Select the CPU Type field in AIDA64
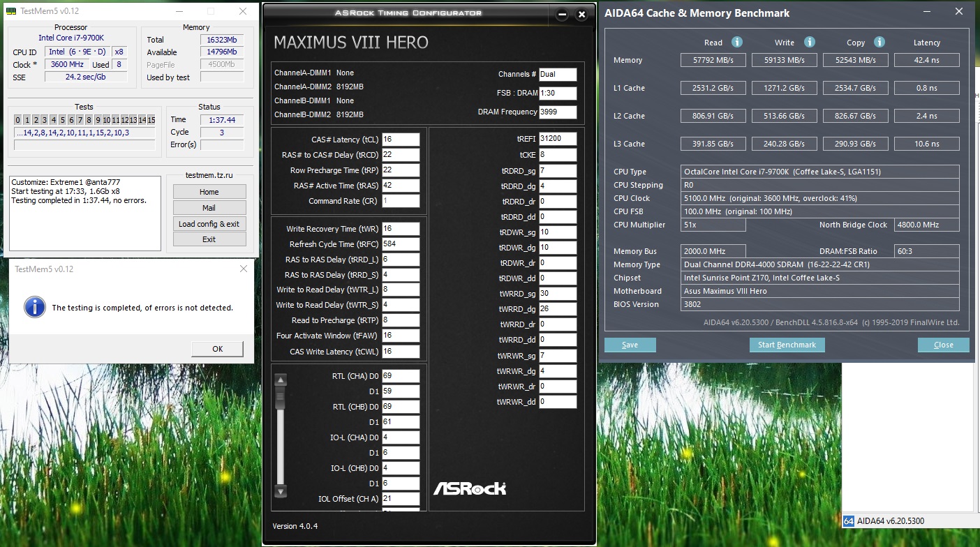This screenshot has height=547, width=980. (x=821, y=172)
